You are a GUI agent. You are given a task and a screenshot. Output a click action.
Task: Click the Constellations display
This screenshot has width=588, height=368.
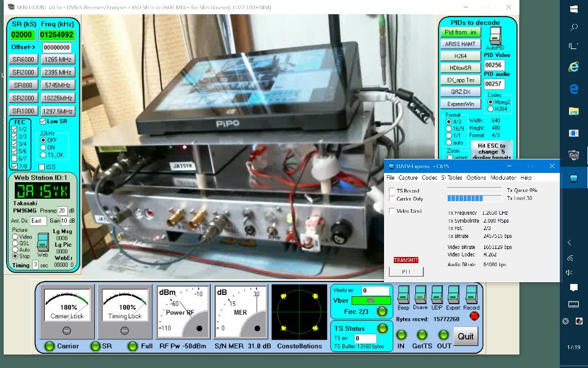point(300,312)
